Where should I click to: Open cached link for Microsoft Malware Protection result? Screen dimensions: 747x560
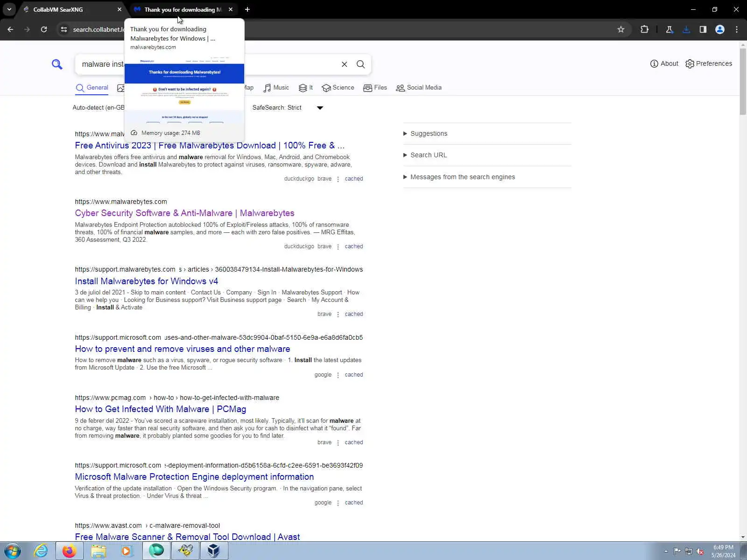coord(354,503)
